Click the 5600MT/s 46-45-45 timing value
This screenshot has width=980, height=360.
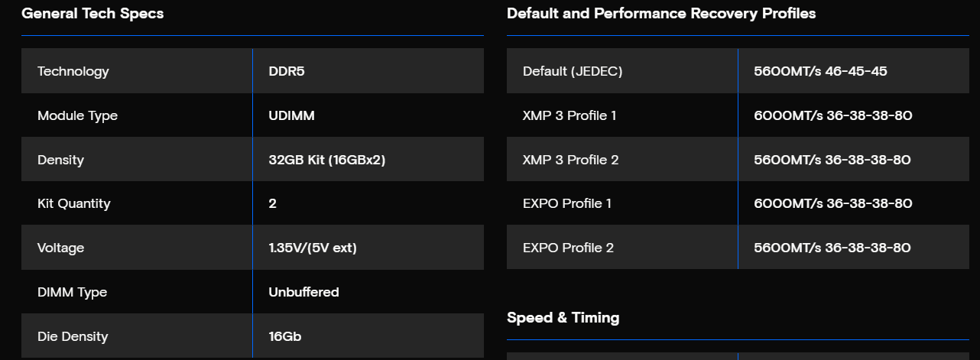pyautogui.click(x=820, y=72)
